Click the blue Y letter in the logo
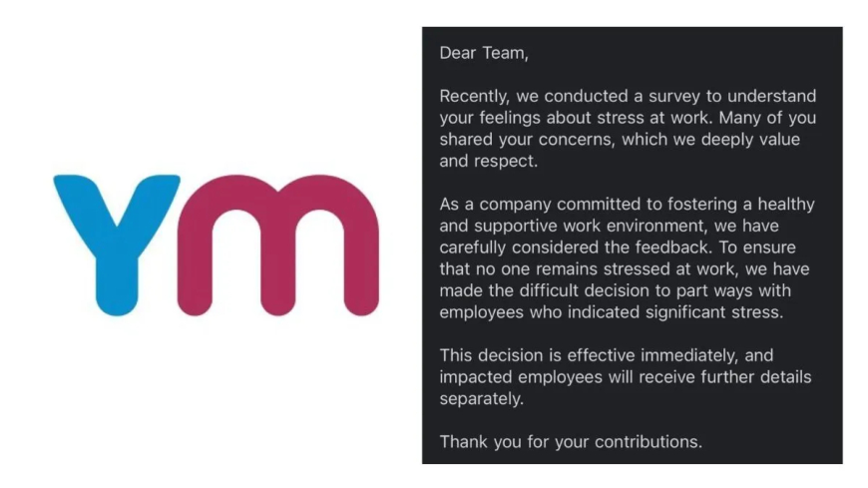Viewport: 868px width, 488px height. coord(117,244)
